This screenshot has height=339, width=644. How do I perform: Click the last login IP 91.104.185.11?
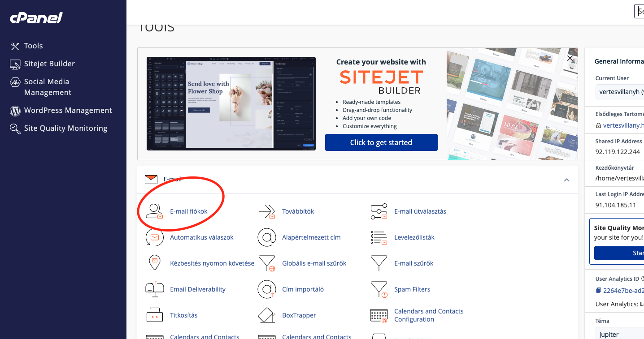point(616,205)
